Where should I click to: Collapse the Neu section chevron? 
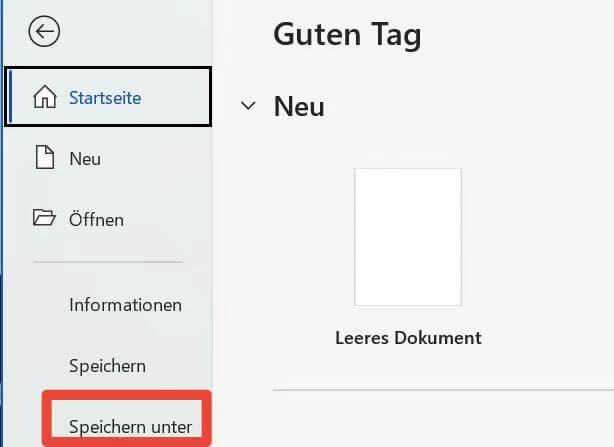pyautogui.click(x=248, y=107)
